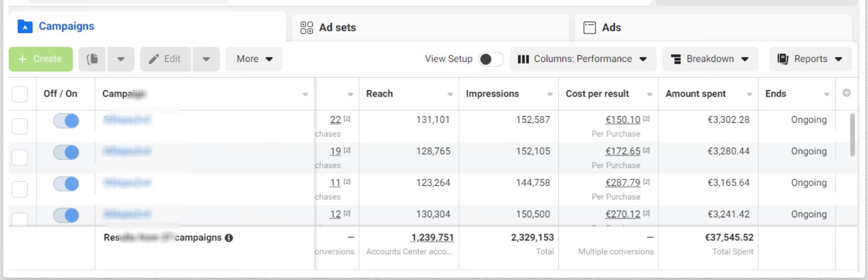Open the Impressions column header arrow
868x280 pixels.
point(550,94)
